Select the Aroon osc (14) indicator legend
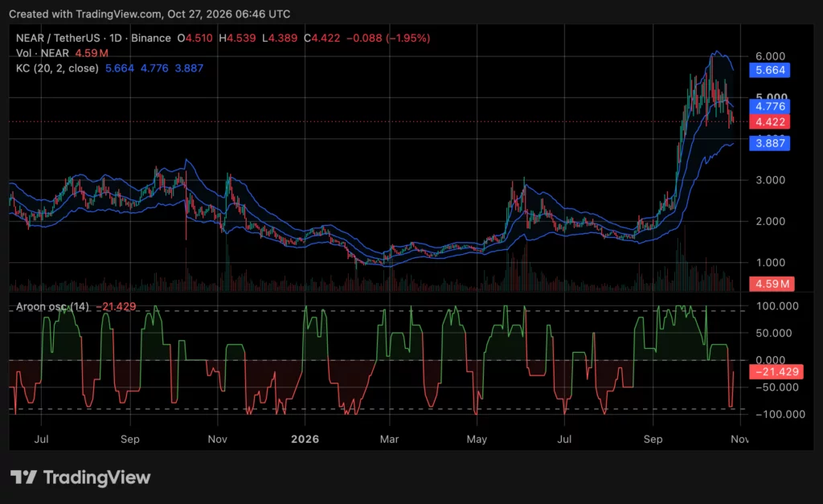The height and width of the screenshot is (504, 823). (52, 306)
